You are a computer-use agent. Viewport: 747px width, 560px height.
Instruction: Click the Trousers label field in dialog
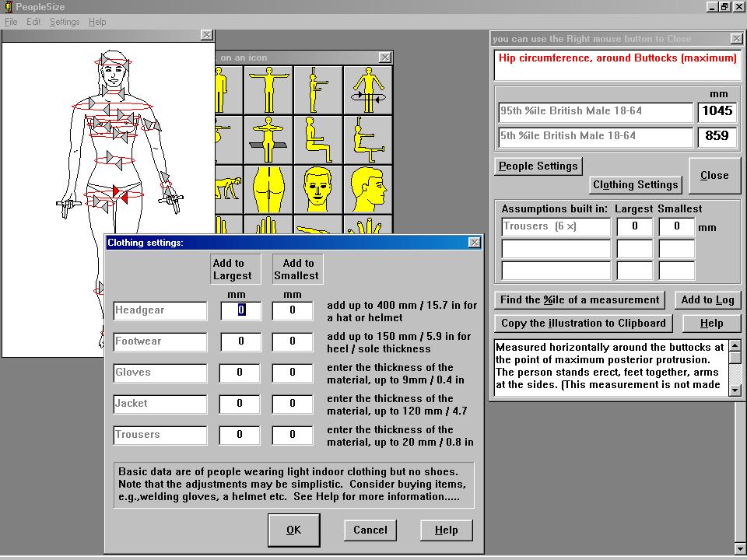pyautogui.click(x=160, y=435)
